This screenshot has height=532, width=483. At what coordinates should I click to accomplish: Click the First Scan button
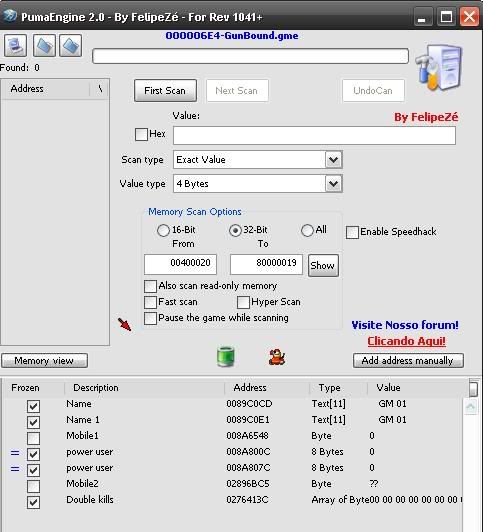tap(165, 91)
